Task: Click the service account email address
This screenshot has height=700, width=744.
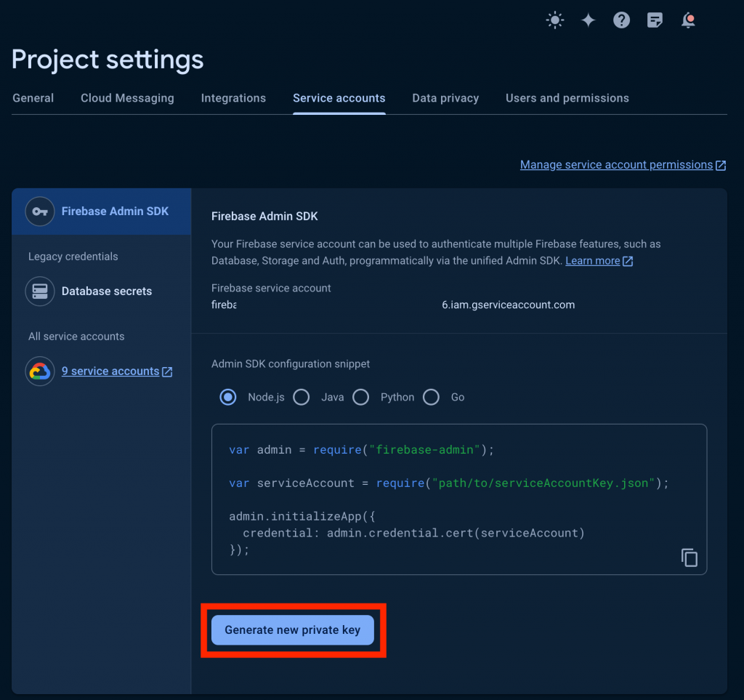Action: [393, 305]
